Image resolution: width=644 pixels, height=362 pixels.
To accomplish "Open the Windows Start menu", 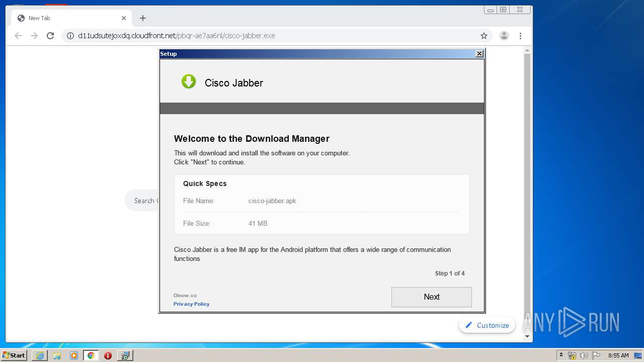I will click(14, 355).
